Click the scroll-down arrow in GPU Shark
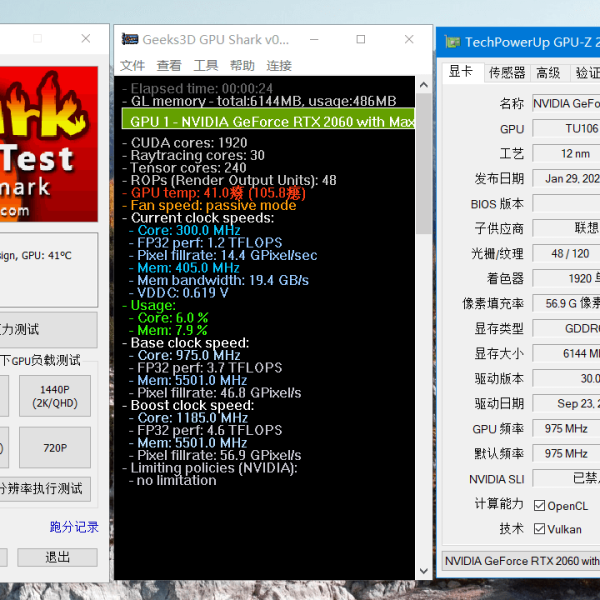 424,571
